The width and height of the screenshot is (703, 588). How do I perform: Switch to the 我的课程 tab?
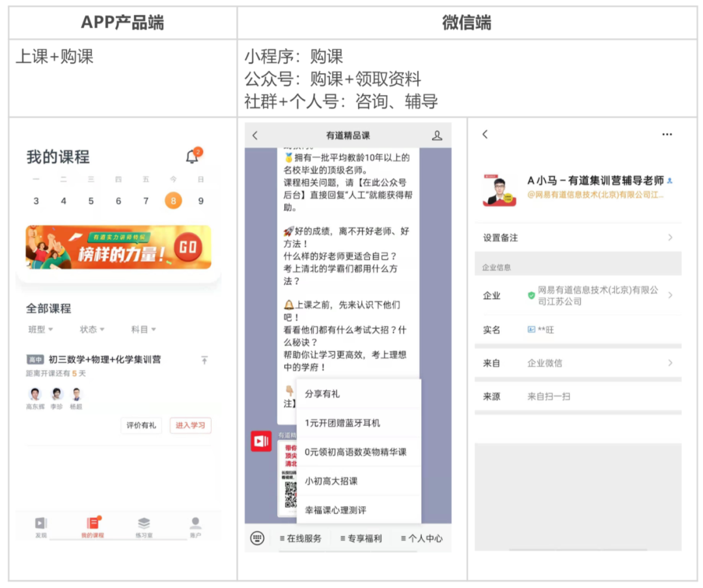click(92, 527)
